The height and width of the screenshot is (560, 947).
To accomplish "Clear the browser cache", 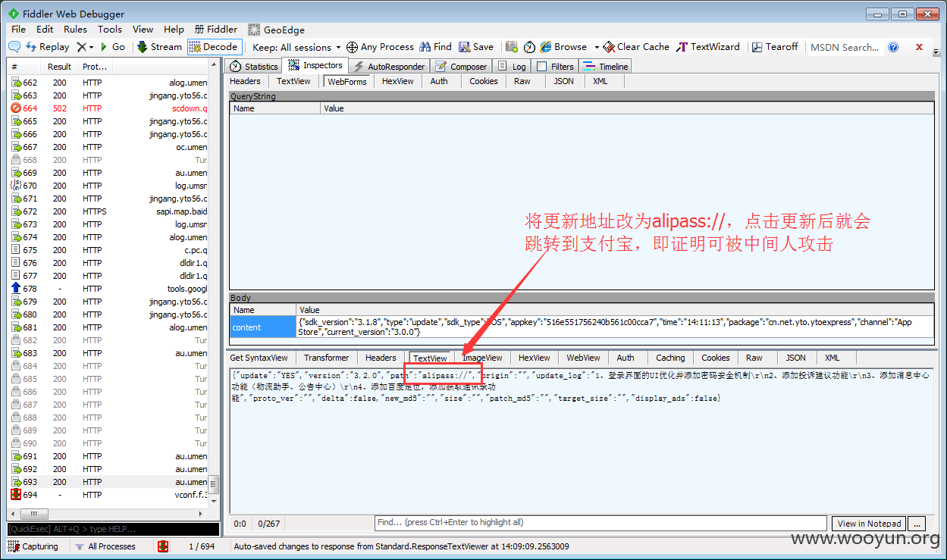I will tap(636, 47).
